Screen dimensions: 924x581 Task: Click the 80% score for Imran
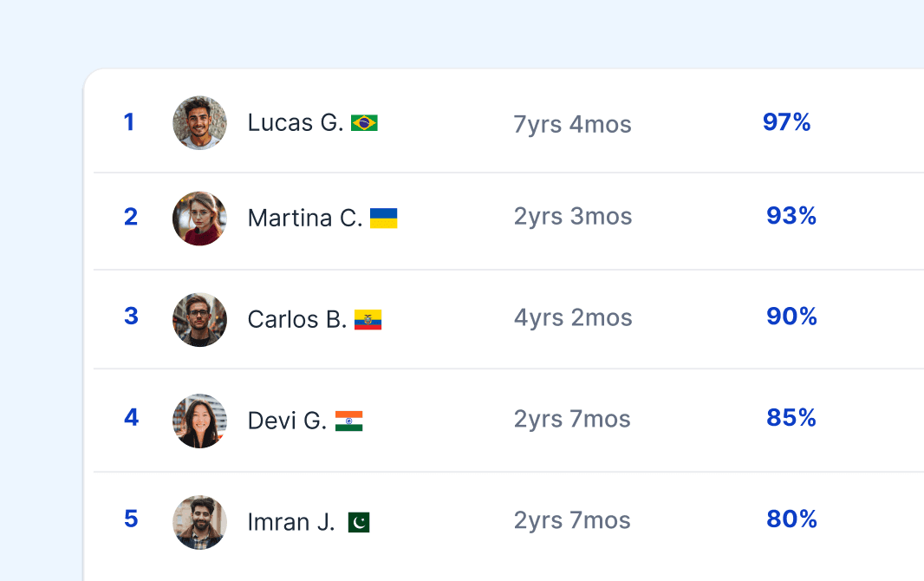tap(791, 519)
